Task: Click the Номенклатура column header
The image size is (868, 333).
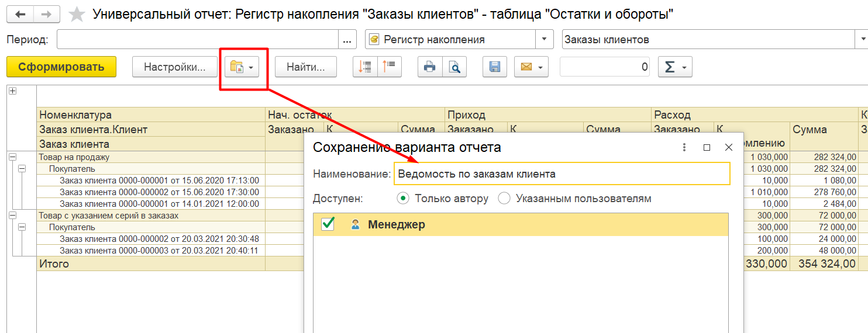Action: 151,115
